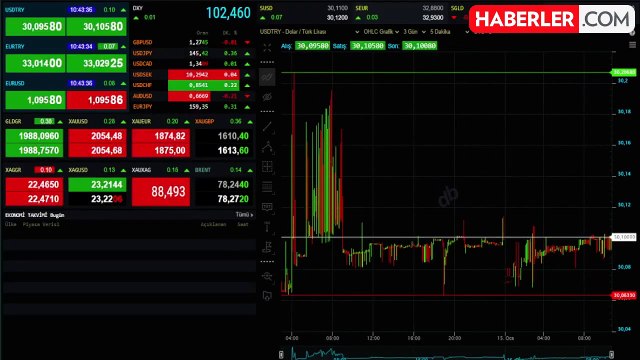The width and height of the screenshot is (640, 360).
Task: Select the AUDUSD row in forex list
Action: (192, 96)
